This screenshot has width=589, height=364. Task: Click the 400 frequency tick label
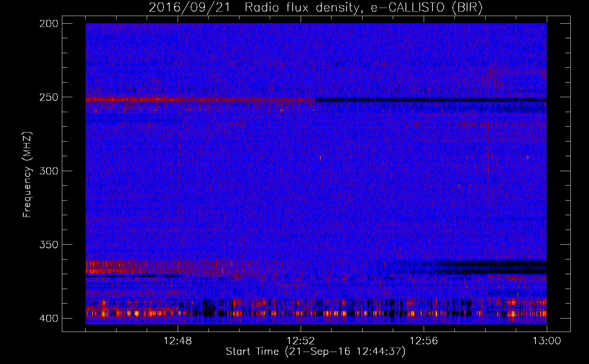[49, 318]
